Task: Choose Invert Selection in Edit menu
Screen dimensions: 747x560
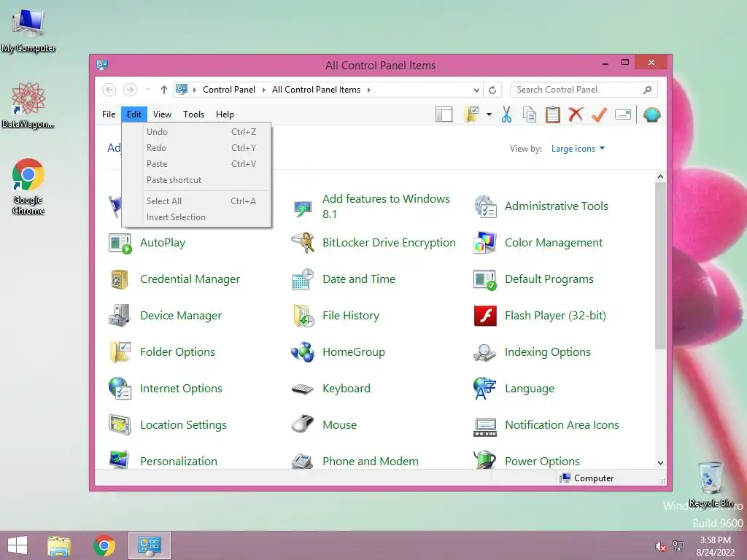Action: pos(197,217)
